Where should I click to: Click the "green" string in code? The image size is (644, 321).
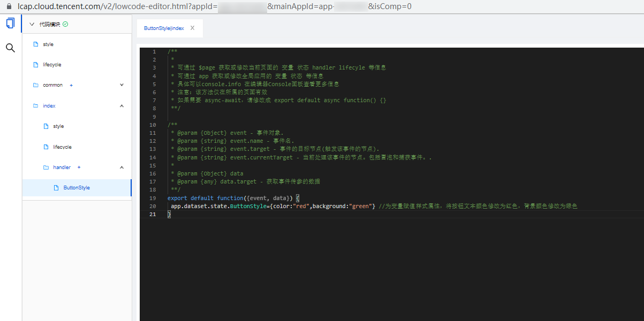360,206
